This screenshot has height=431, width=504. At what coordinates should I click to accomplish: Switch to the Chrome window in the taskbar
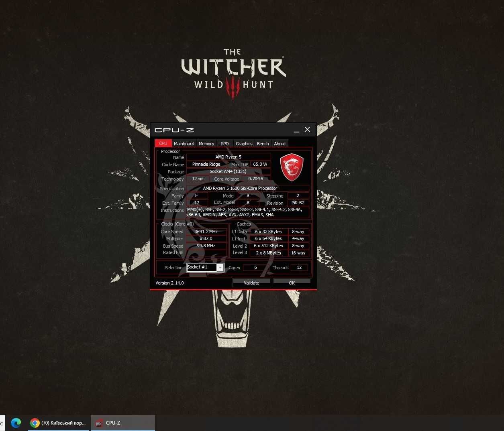(x=59, y=423)
